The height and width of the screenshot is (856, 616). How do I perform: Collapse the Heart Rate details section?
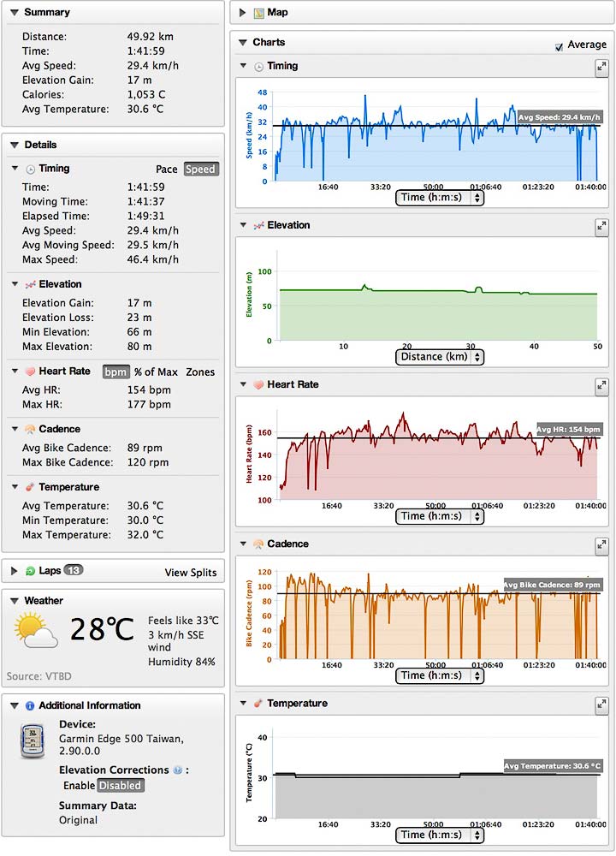coord(15,371)
